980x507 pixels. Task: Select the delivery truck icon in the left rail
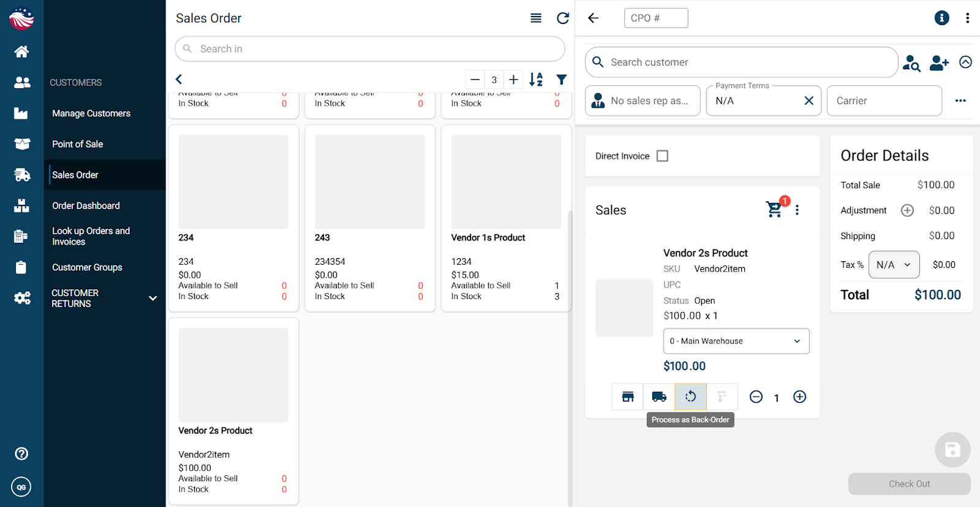tap(22, 175)
